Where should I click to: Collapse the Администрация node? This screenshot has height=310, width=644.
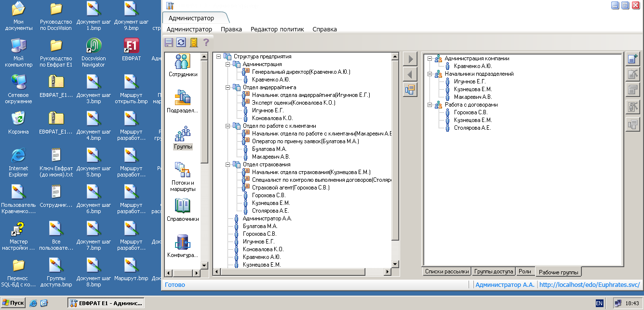[228, 64]
